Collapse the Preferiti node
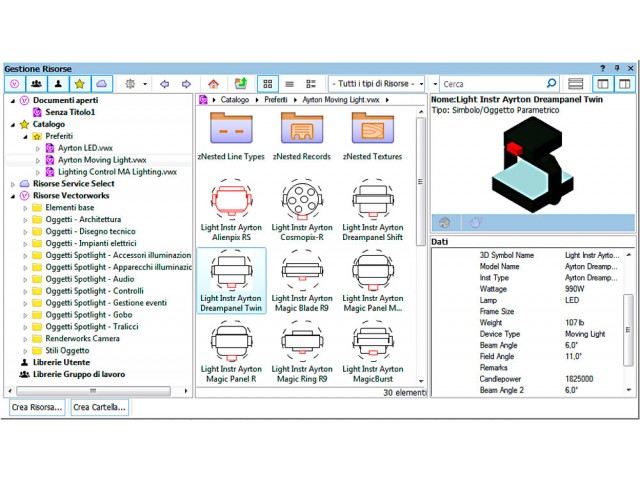 click(25, 136)
